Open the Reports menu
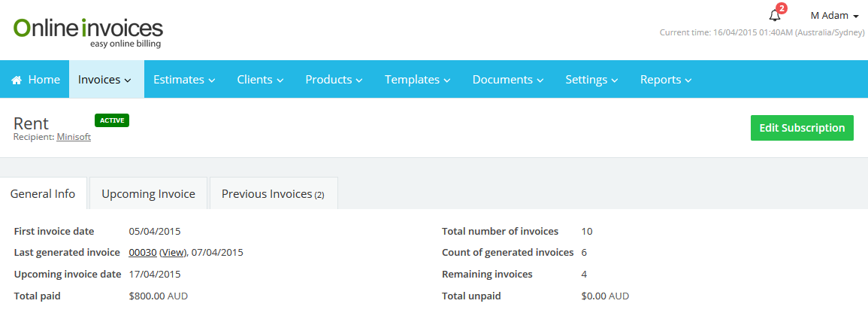868x334 pixels. click(665, 80)
